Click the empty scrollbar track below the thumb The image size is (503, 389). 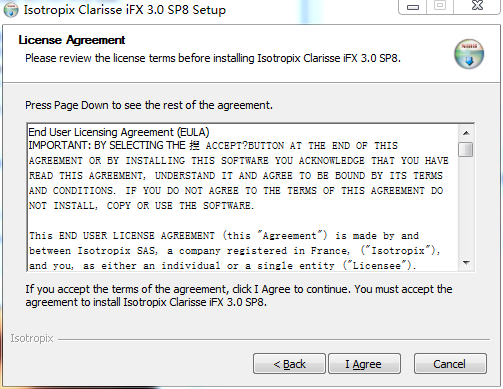[466, 206]
